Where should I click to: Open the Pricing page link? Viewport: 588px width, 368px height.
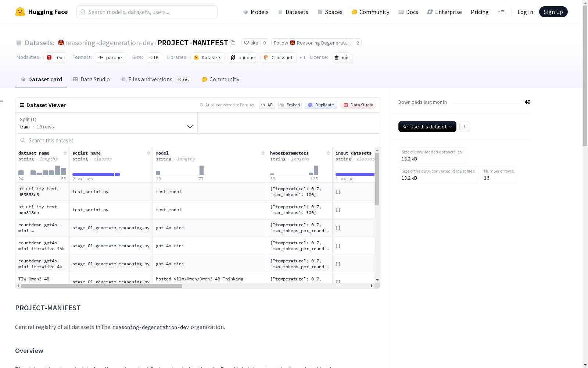480,12
